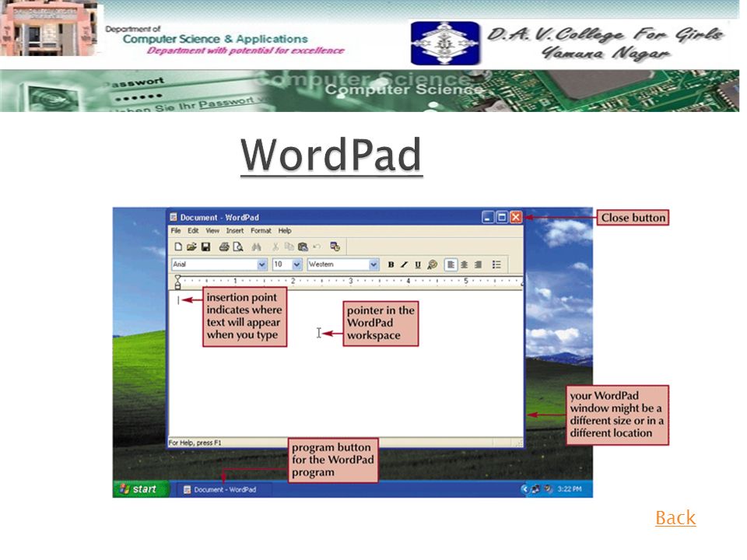This screenshot has height=560, width=747.
Task: Toggle Bullets list style
Action: coord(496,264)
